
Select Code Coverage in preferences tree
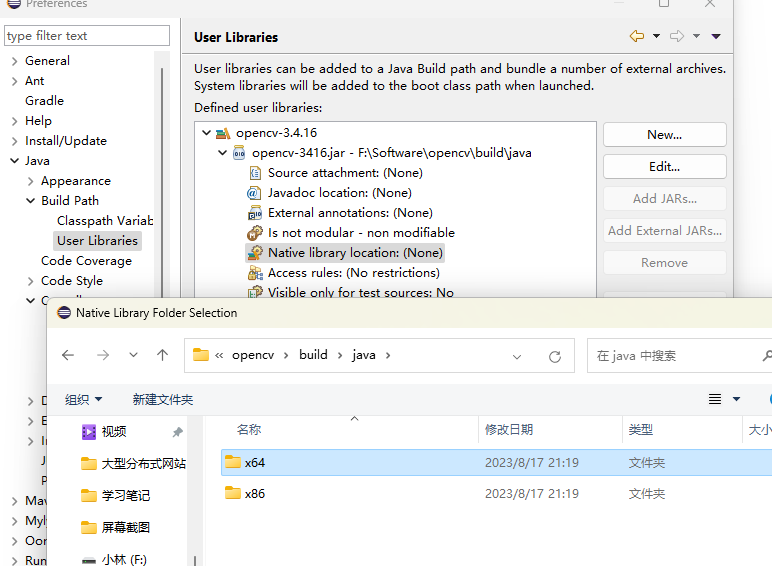87,261
